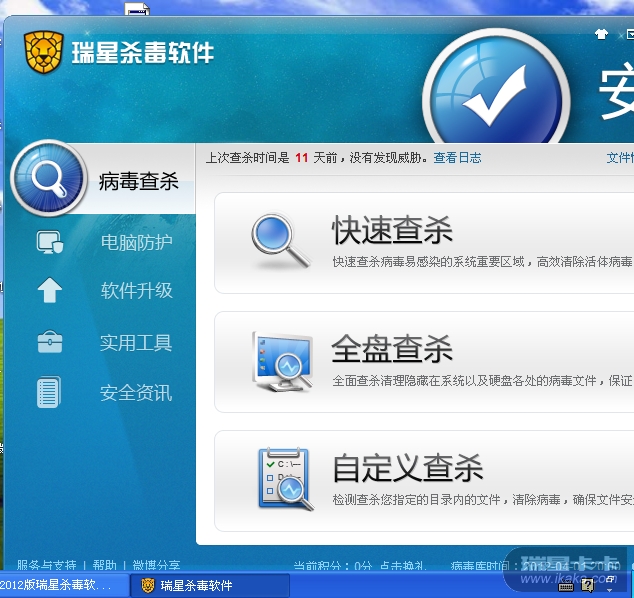Click the 上次查杀时间是 11 天前 status text
The image size is (634, 598).
tap(271, 158)
